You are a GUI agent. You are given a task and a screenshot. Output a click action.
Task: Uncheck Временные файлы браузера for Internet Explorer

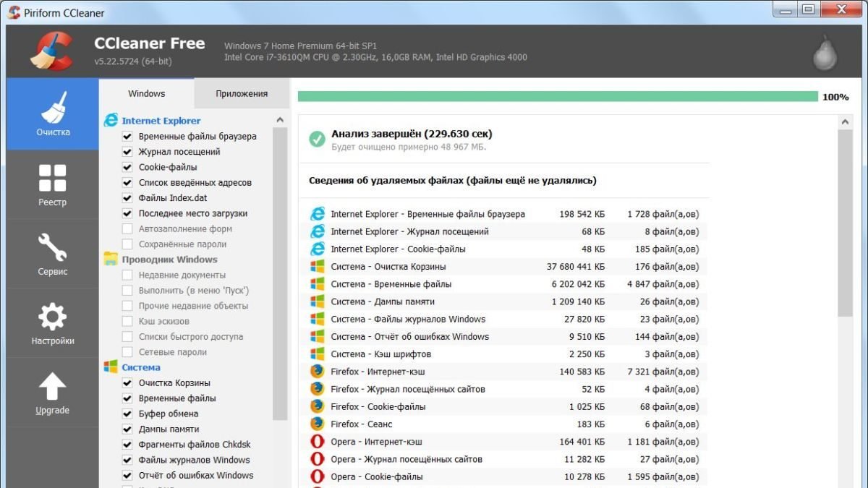point(127,136)
